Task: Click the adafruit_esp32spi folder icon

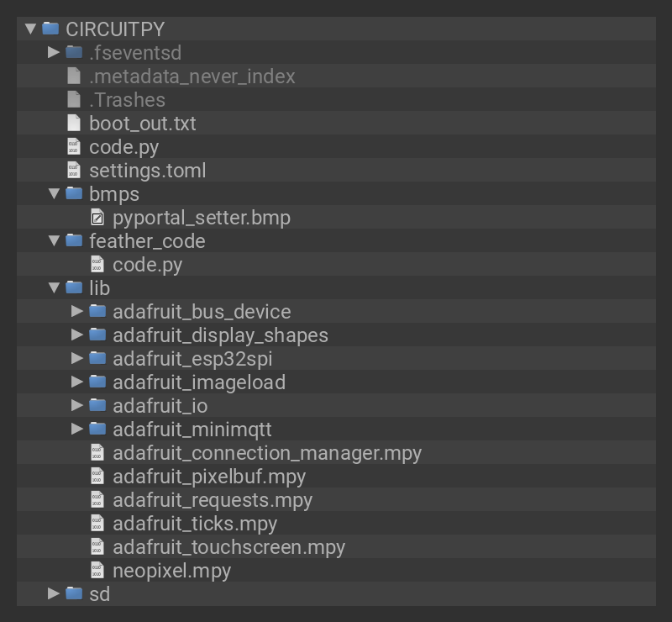Action: pyautogui.click(x=97, y=359)
